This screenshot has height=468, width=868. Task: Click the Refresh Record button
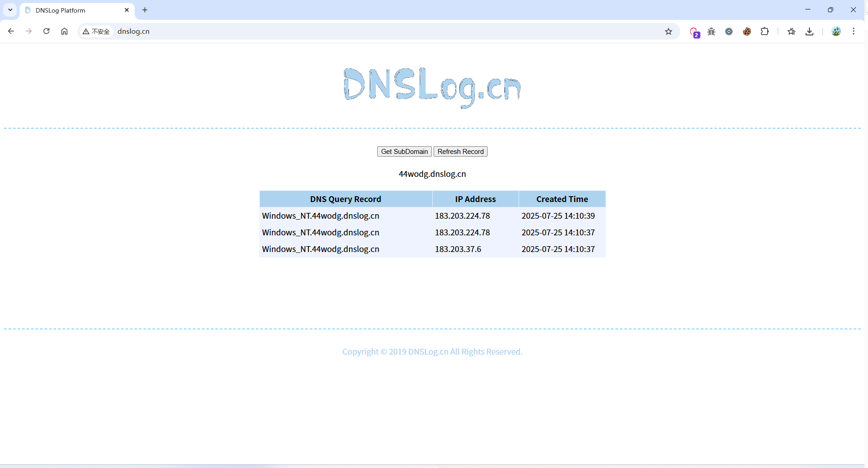[461, 152]
